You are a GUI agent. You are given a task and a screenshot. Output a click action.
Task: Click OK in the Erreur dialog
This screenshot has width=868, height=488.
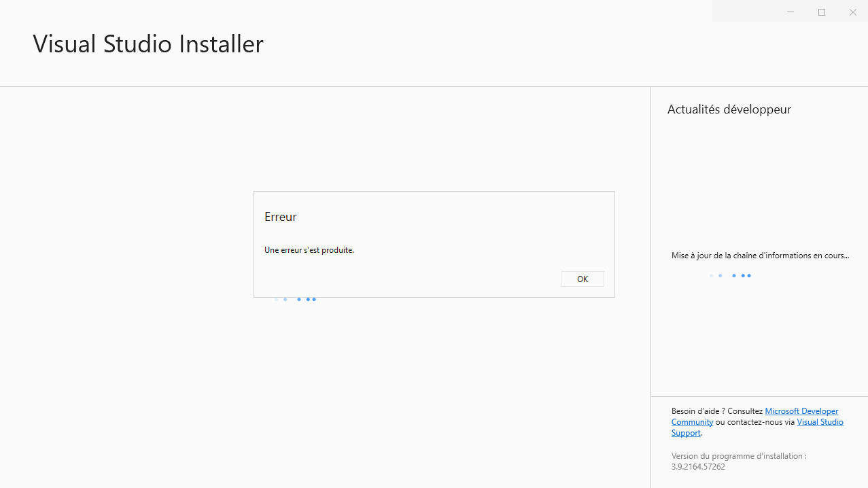point(582,279)
